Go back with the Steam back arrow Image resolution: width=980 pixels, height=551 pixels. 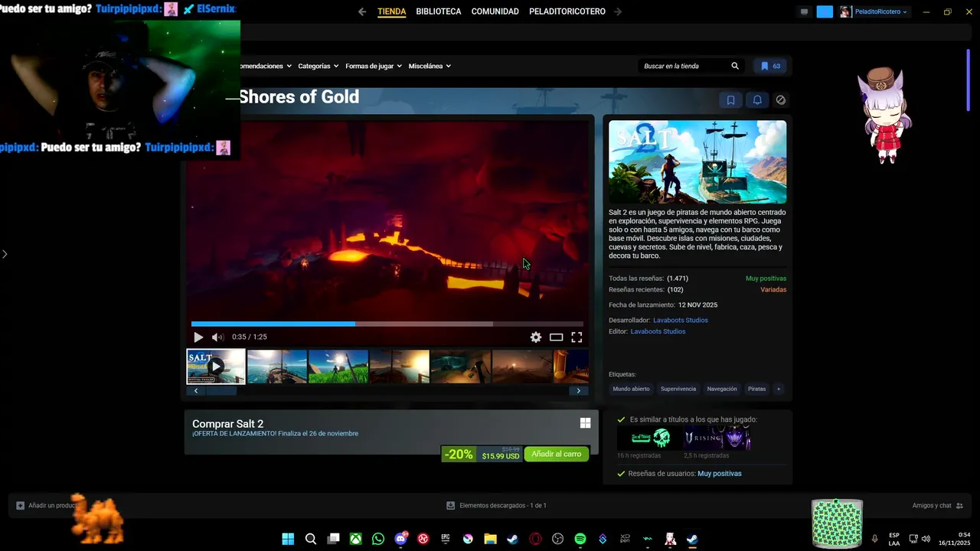(x=362, y=11)
